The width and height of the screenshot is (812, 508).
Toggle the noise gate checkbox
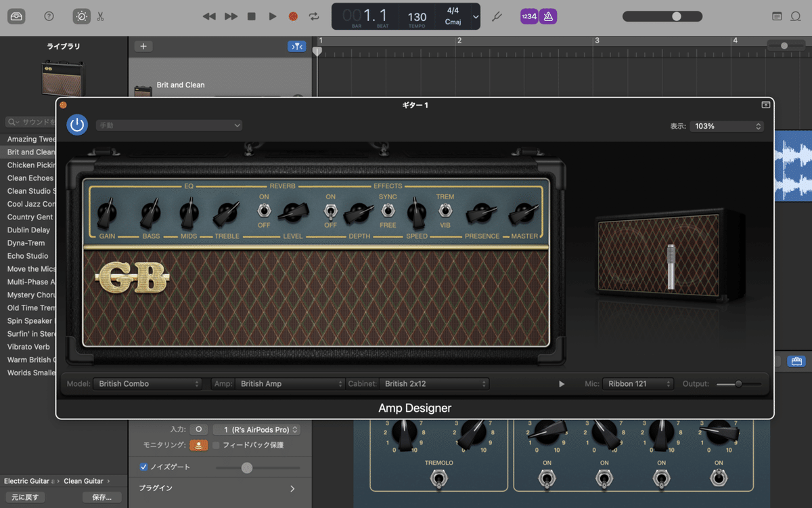(x=143, y=467)
